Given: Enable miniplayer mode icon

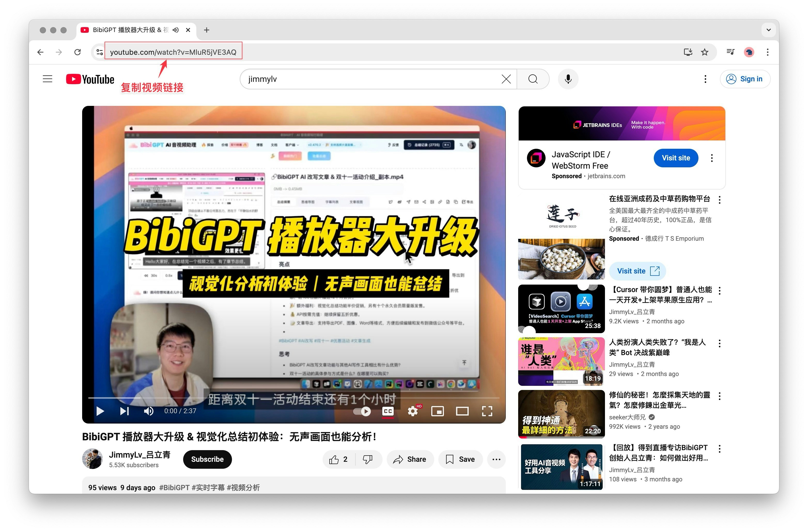Looking at the screenshot, I should tap(437, 411).
